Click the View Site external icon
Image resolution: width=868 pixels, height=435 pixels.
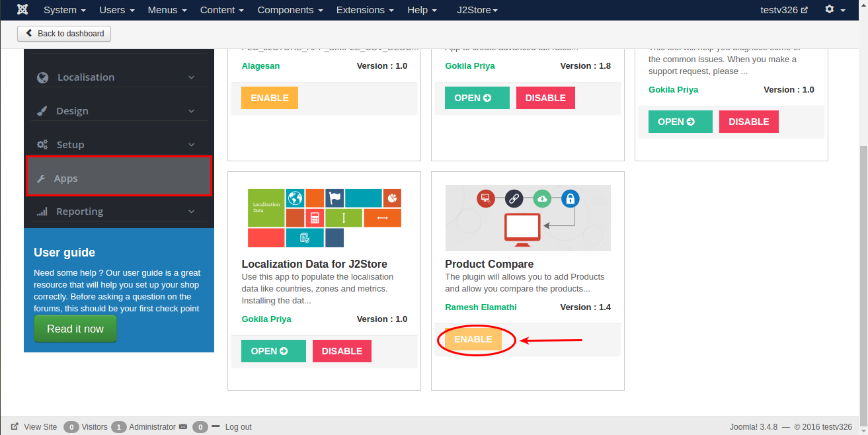(15, 427)
